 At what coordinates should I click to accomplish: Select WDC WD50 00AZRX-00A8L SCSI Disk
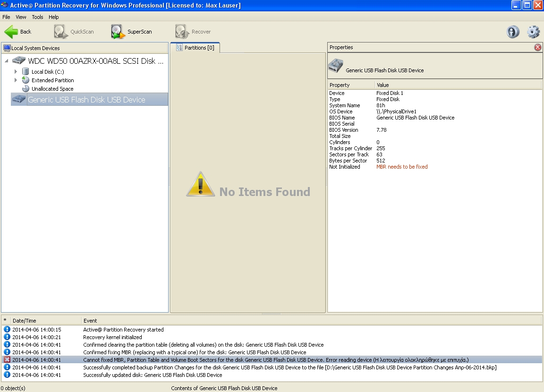(x=96, y=61)
